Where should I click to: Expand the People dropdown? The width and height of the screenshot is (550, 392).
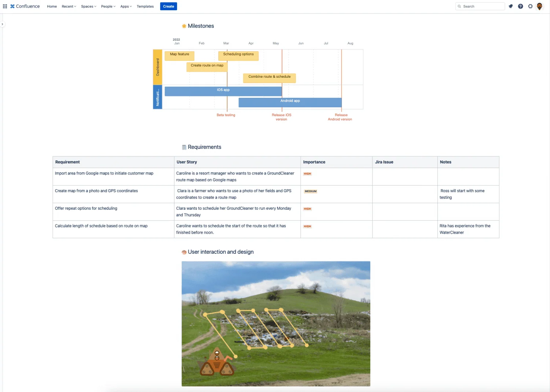point(108,7)
